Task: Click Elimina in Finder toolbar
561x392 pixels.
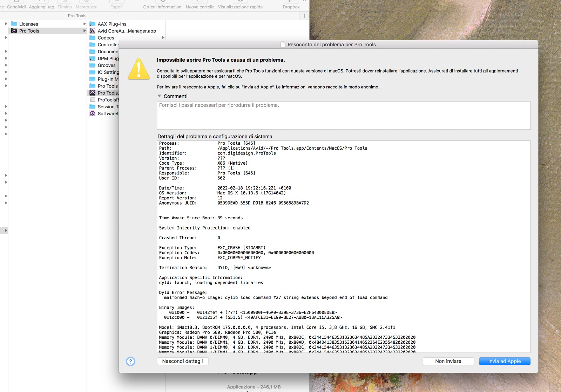Action: 65,7
